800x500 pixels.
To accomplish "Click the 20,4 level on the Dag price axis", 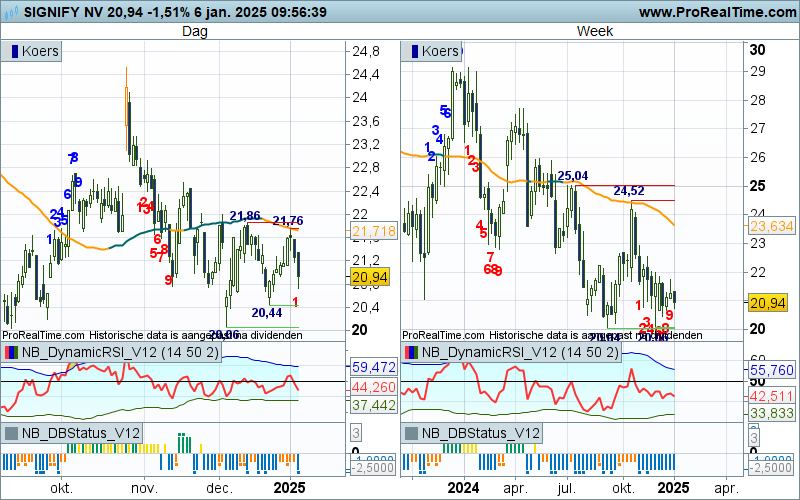I will [x=366, y=307].
